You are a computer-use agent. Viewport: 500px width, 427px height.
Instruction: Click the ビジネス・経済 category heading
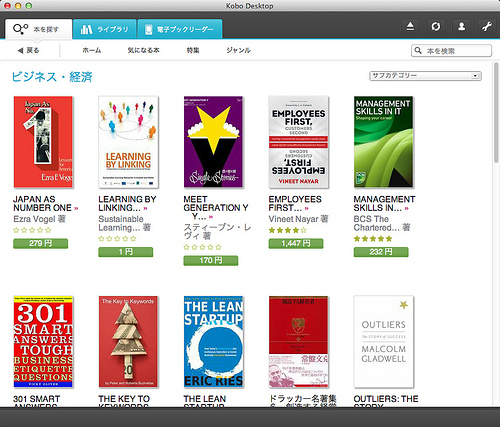pos(52,77)
